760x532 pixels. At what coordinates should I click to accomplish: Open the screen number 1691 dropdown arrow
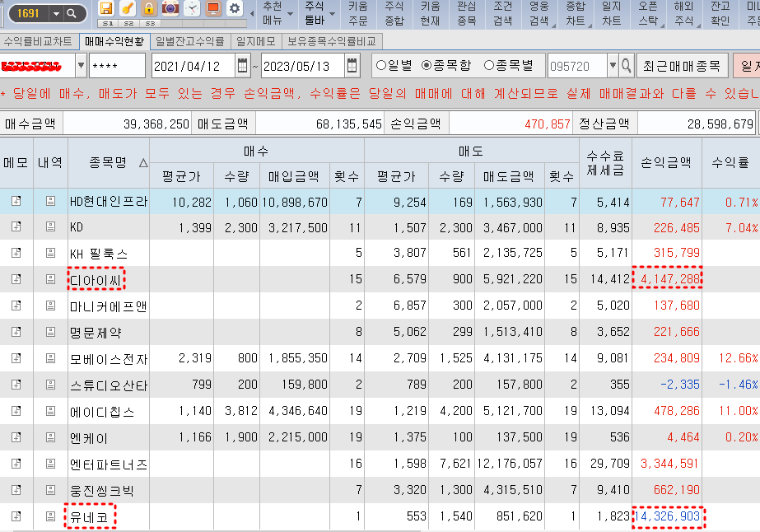pyautogui.click(x=56, y=13)
